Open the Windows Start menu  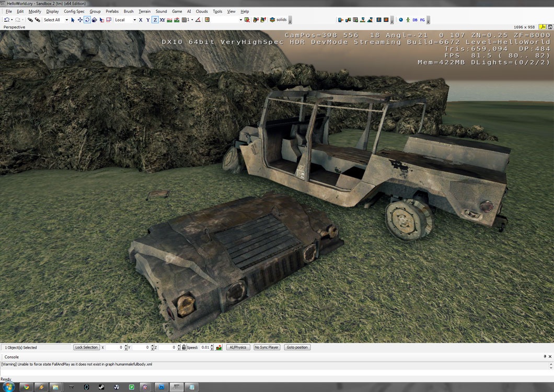[x=8, y=387]
